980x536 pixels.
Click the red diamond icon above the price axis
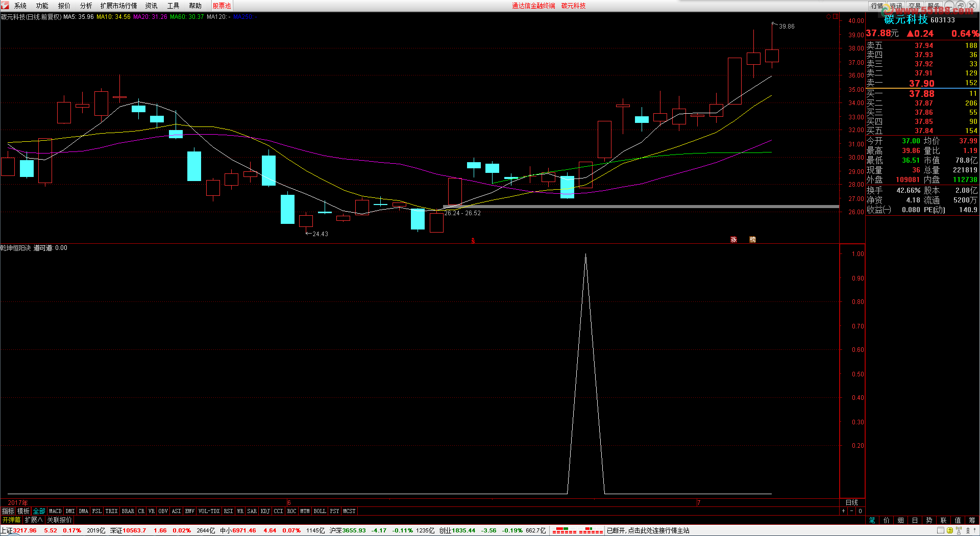tap(828, 17)
